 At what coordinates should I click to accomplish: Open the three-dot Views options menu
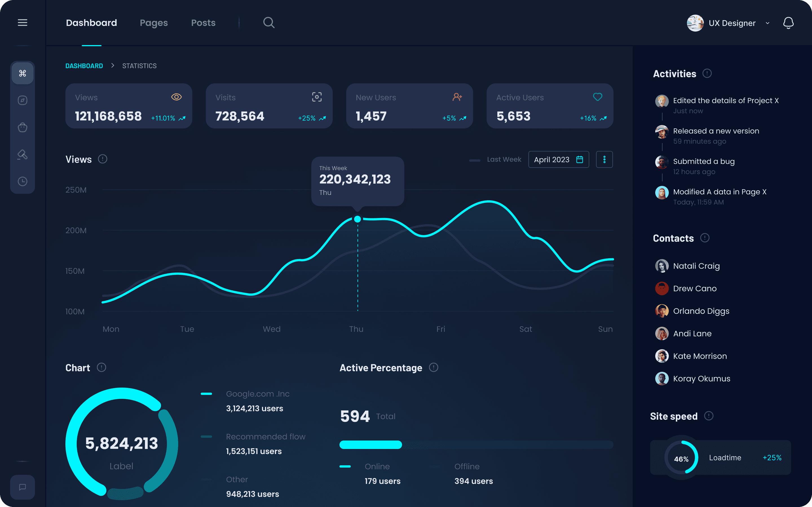604,160
